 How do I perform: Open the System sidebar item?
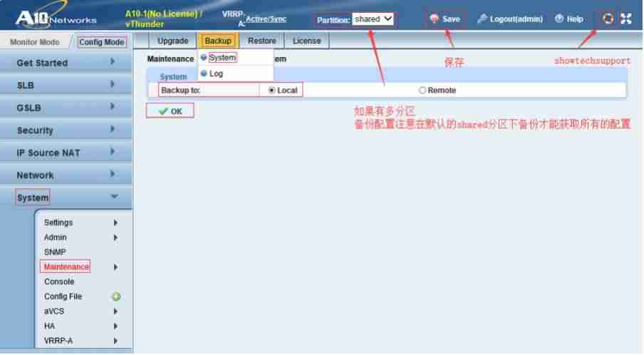66,197
